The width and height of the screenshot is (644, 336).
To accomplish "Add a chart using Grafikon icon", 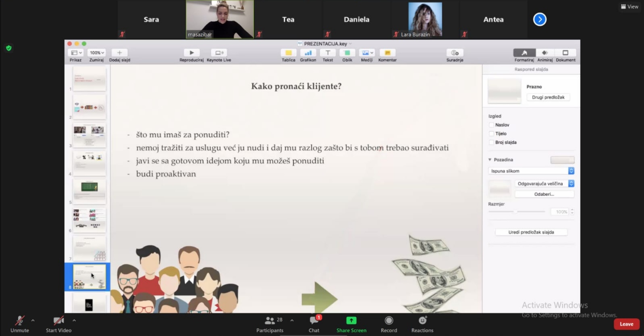I will [x=308, y=53].
